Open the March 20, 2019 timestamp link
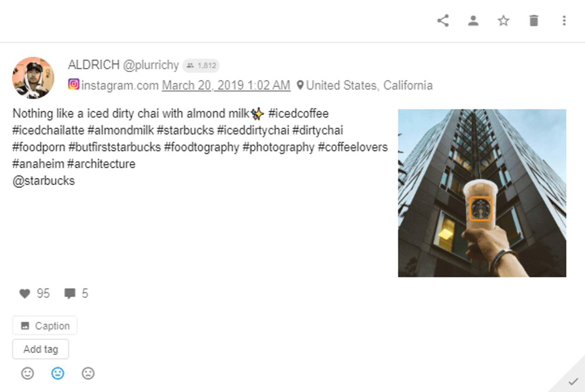This screenshot has height=392, width=585. (x=226, y=85)
